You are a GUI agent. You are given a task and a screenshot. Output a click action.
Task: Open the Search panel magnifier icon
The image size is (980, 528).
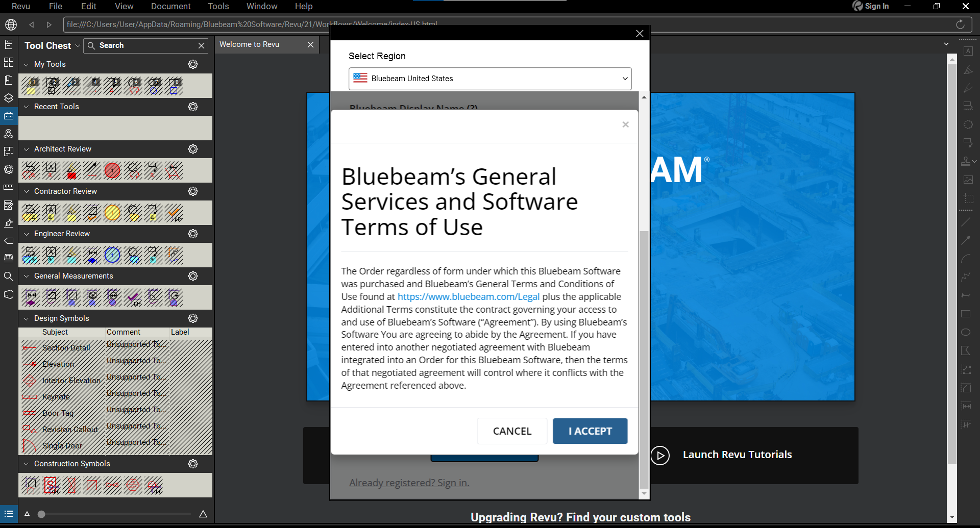click(x=9, y=276)
